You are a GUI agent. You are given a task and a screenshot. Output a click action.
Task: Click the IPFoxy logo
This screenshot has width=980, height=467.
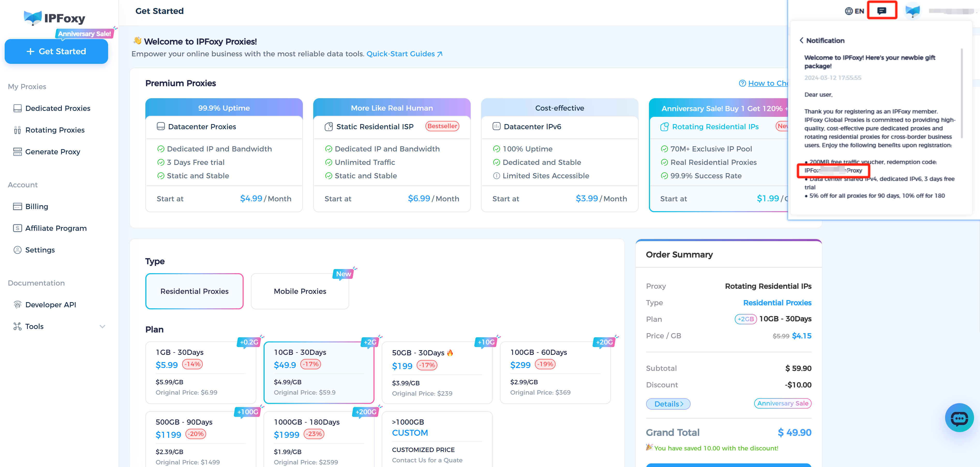[54, 18]
